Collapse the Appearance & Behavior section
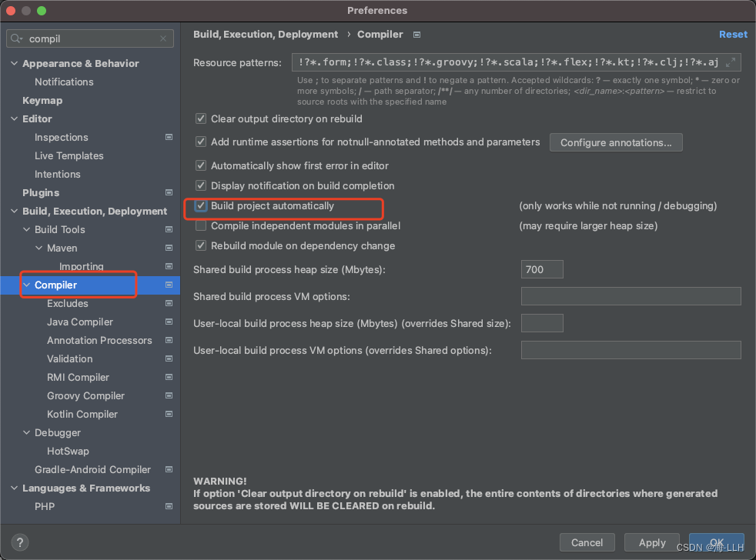This screenshot has height=560, width=756. pos(15,64)
